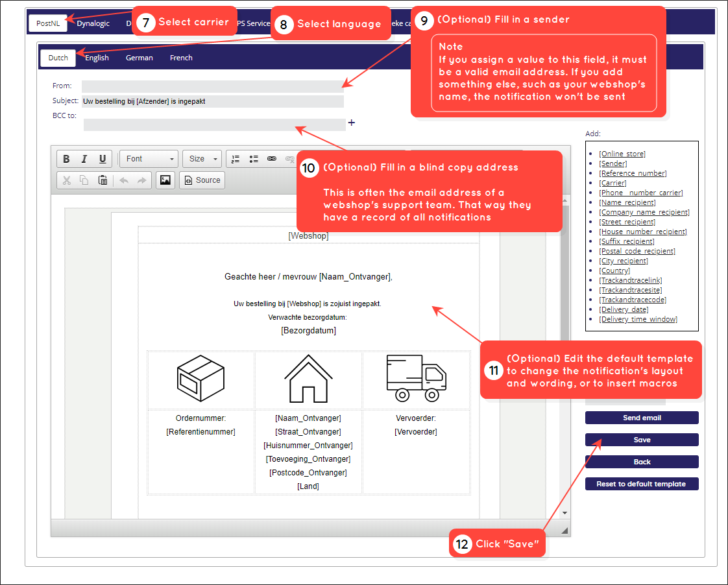The height and width of the screenshot is (585, 728).
Task: Select the package box image in the template
Action: (x=200, y=378)
